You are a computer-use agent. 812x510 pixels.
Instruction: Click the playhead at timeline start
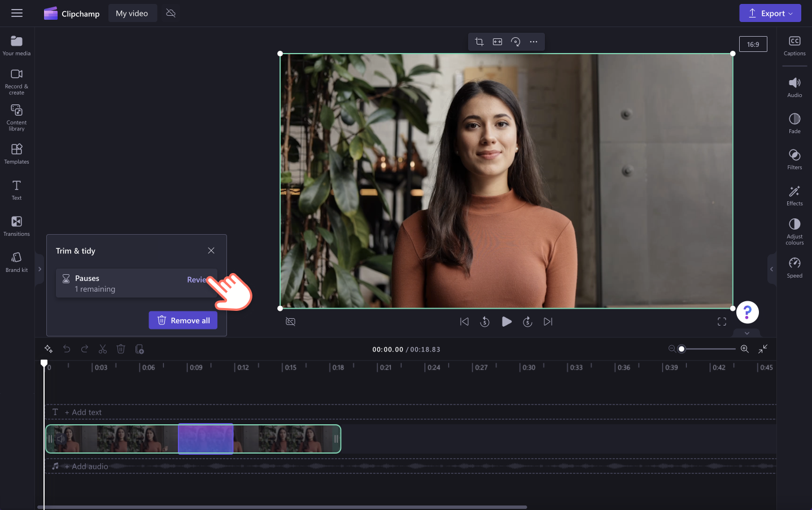(44, 363)
